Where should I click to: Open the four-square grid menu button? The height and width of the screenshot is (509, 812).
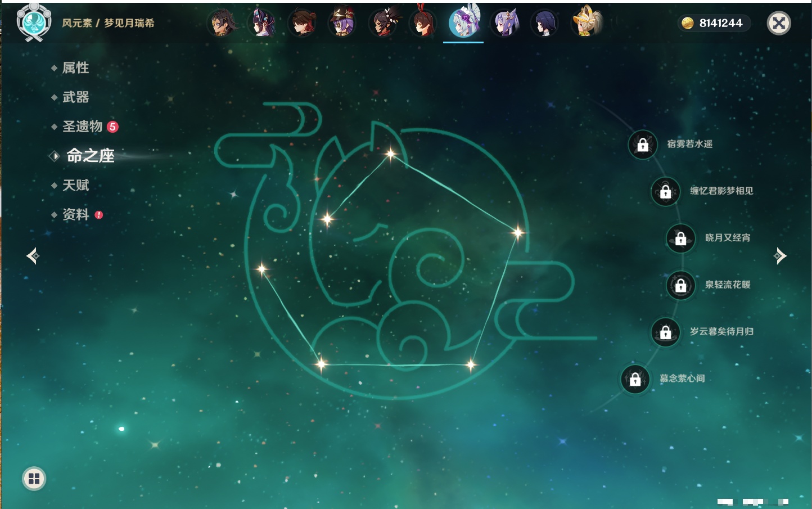34,479
